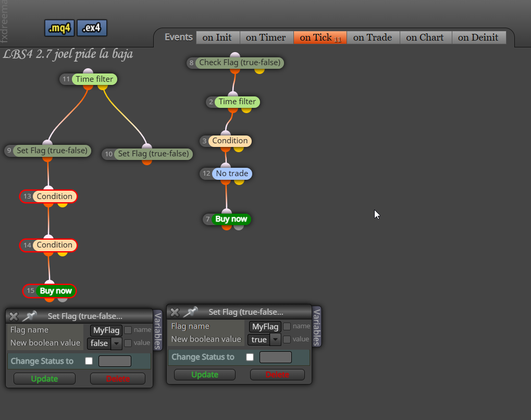Open Variables tab on right Set Flag panel
531x420 pixels.
317,327
